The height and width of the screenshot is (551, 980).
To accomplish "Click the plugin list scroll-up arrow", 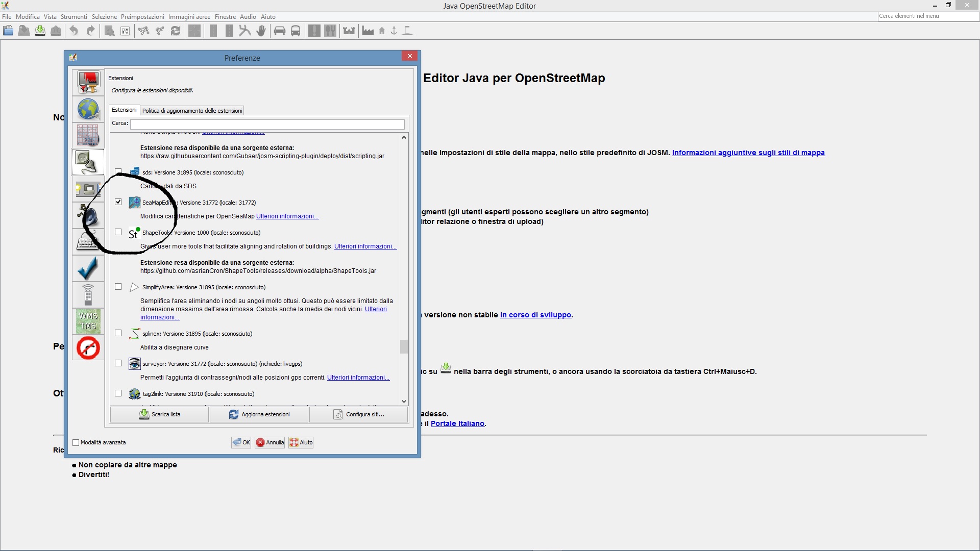I will click(x=404, y=137).
